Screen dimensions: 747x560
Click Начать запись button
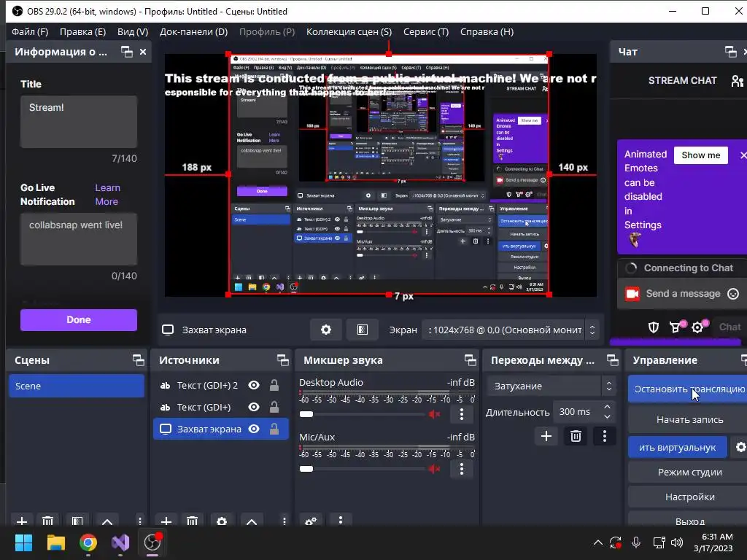pyautogui.click(x=688, y=419)
